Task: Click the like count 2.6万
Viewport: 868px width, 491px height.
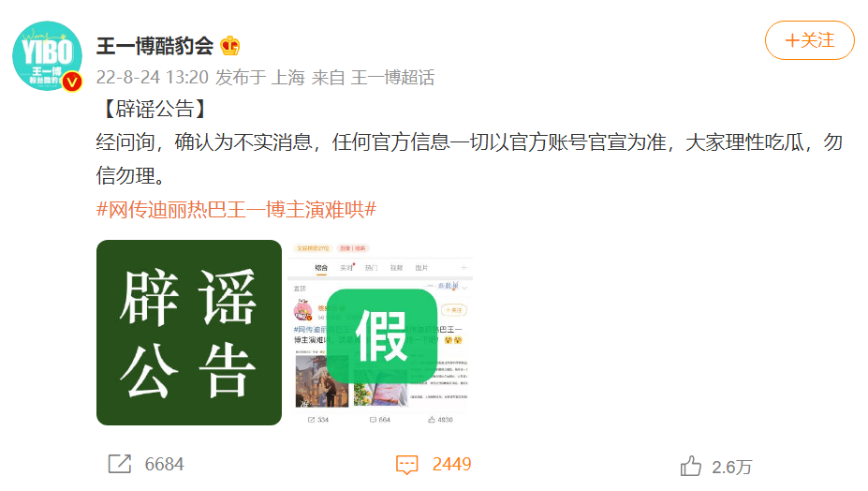Action: [732, 468]
